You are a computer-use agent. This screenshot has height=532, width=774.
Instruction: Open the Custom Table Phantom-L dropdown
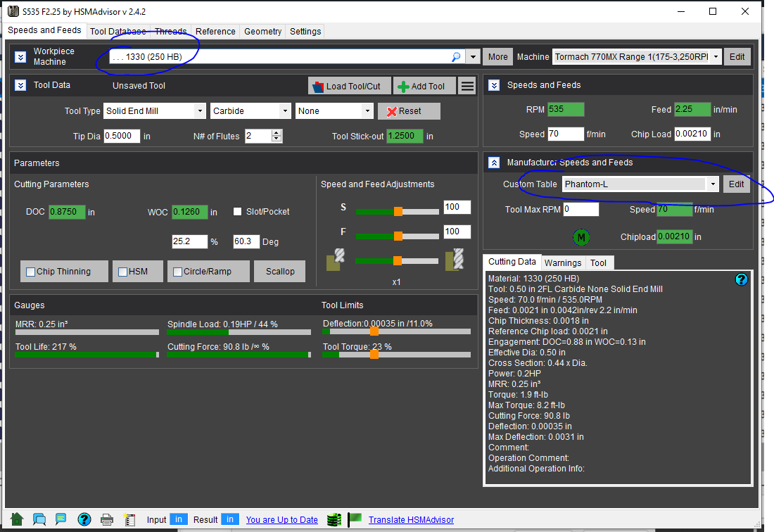click(x=713, y=184)
